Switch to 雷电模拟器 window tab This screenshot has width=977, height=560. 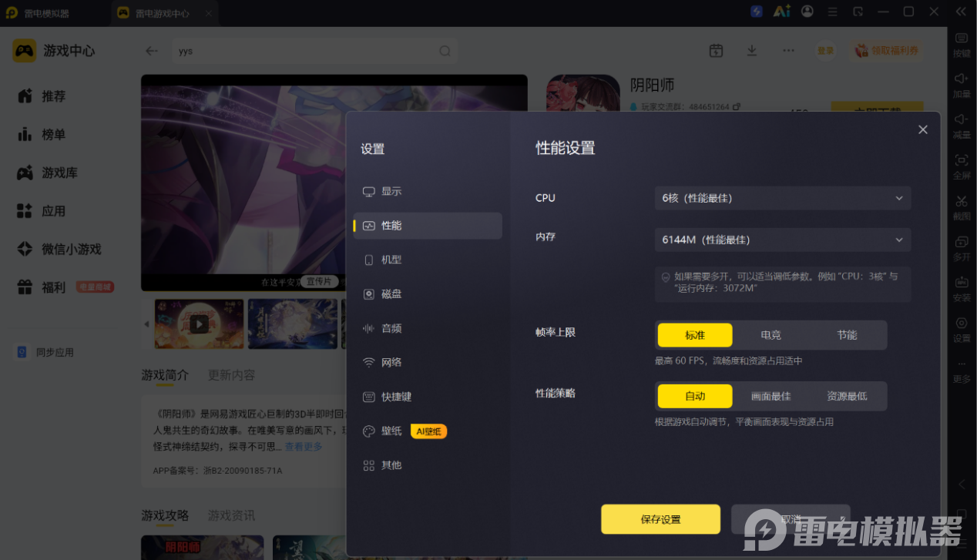46,12
